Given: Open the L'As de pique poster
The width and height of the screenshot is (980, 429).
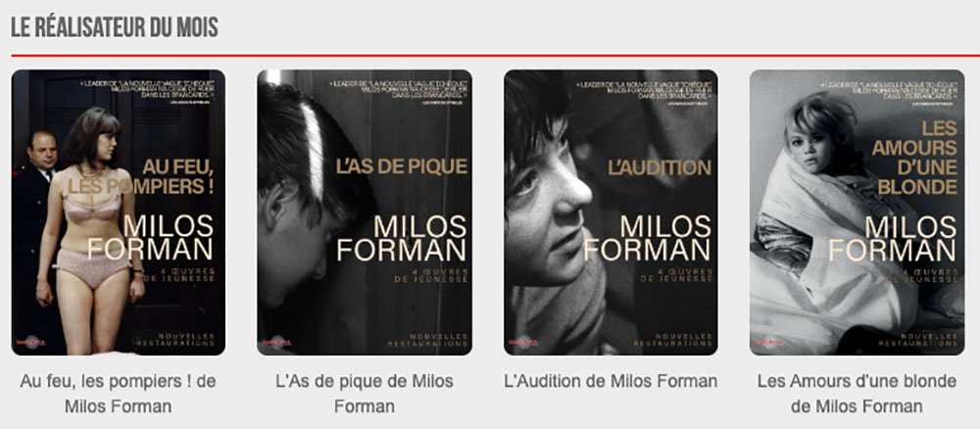Looking at the screenshot, I should click(365, 213).
